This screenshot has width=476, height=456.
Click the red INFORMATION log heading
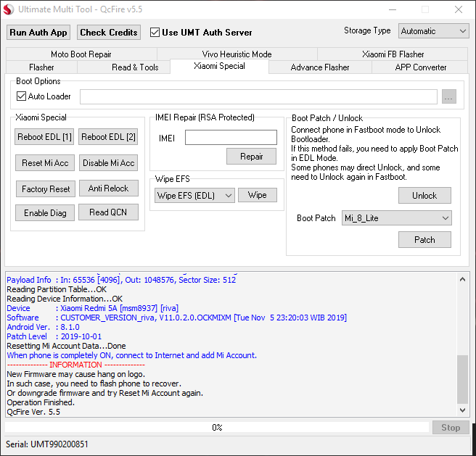click(x=76, y=365)
